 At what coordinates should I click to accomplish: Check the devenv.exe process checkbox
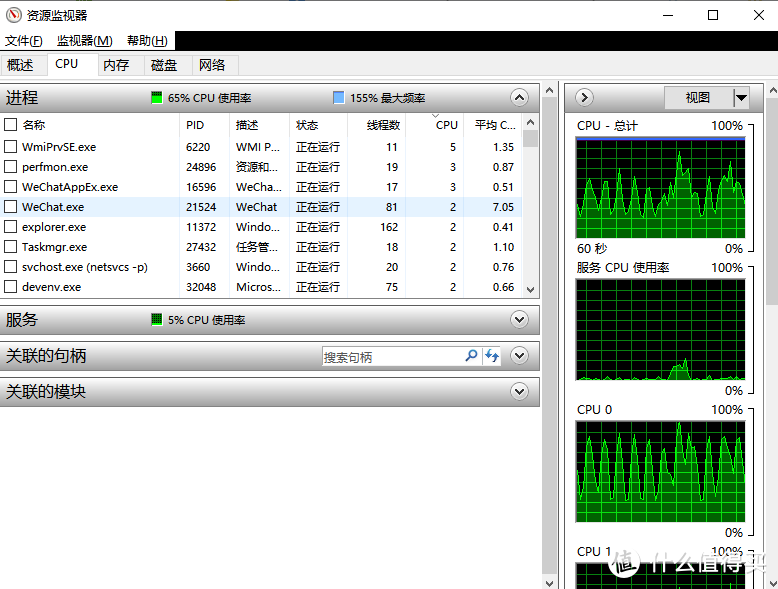pyautogui.click(x=10, y=287)
